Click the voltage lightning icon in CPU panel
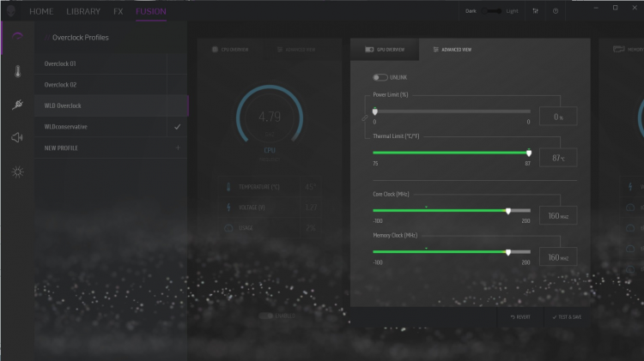Image resolution: width=644 pixels, height=361 pixels. pos(228,208)
